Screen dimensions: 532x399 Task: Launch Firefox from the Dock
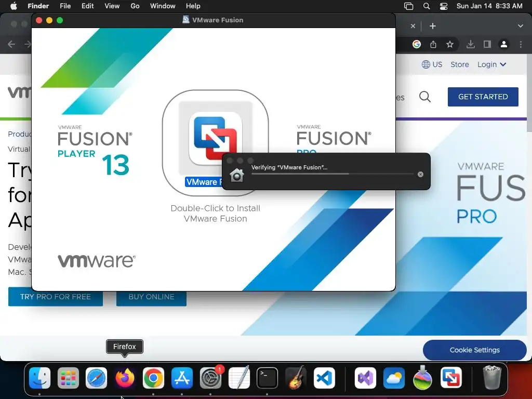coord(125,378)
